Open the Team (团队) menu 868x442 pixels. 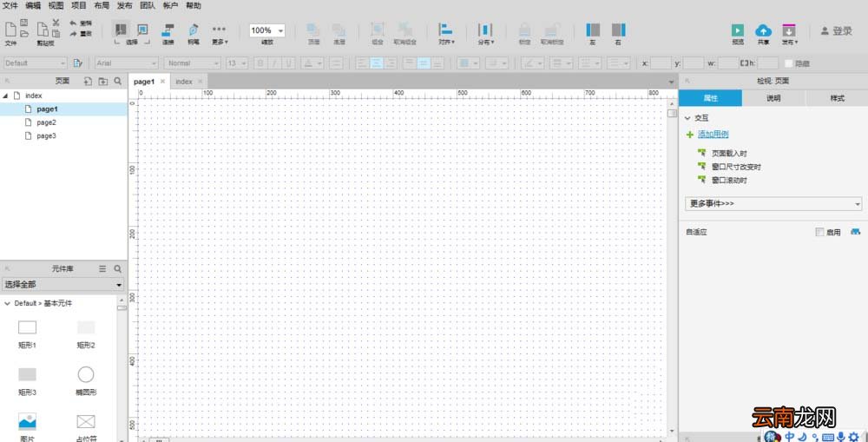[x=148, y=5]
